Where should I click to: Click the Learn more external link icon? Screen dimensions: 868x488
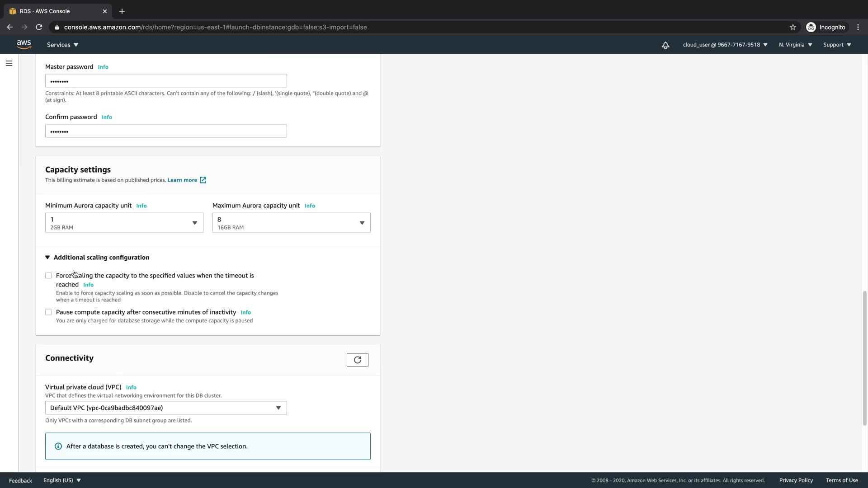pos(203,180)
